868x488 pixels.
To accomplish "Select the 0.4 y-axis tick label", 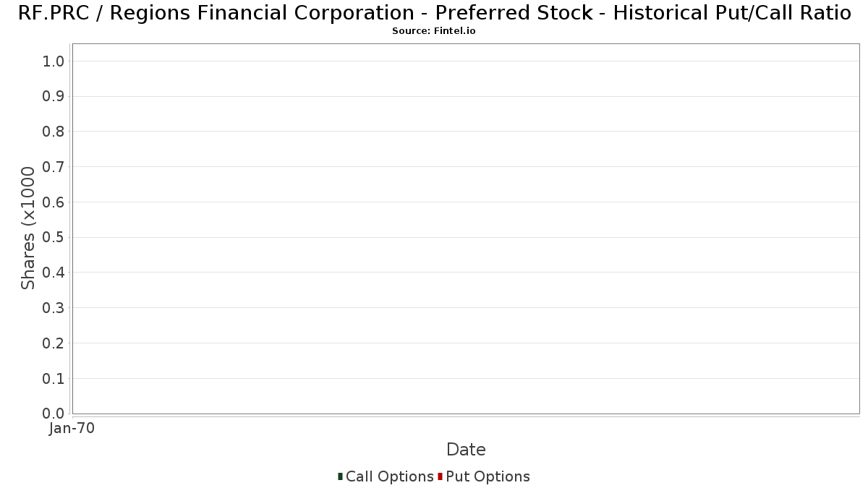I will pyautogui.click(x=54, y=273).
